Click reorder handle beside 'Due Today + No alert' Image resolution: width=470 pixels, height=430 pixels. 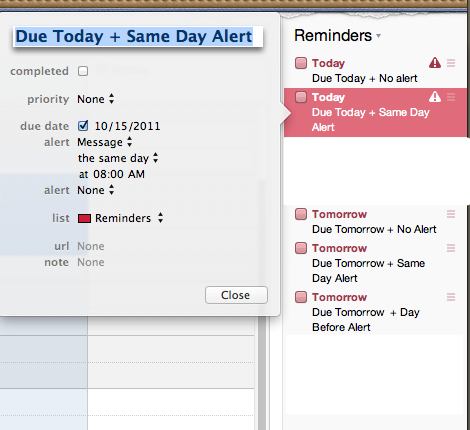click(451, 63)
